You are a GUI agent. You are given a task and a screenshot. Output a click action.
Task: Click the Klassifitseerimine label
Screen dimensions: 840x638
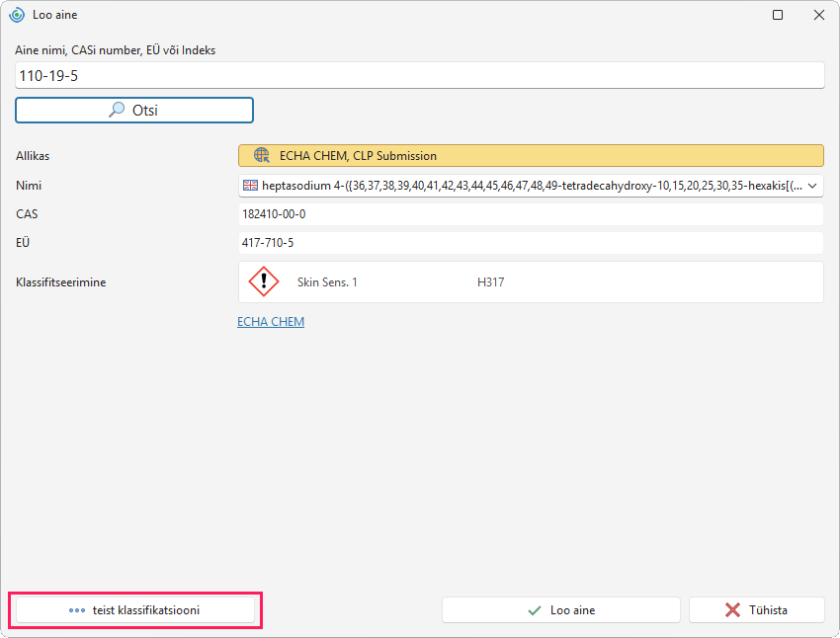point(61,282)
